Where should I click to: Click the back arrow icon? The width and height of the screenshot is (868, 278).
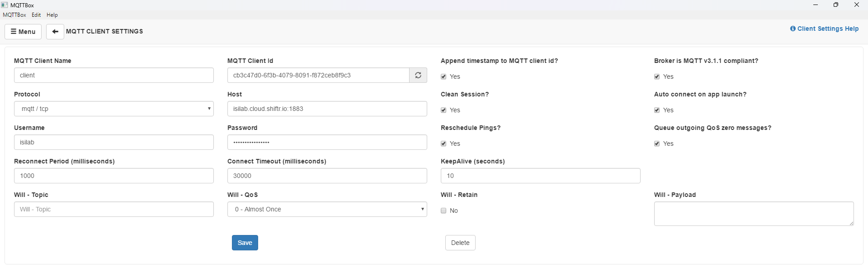pos(55,32)
